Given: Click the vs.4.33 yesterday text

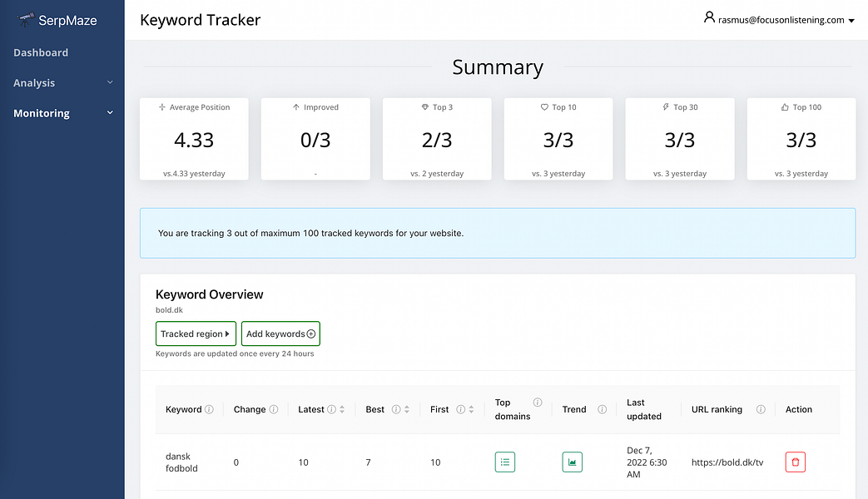Looking at the screenshot, I should 194,174.
